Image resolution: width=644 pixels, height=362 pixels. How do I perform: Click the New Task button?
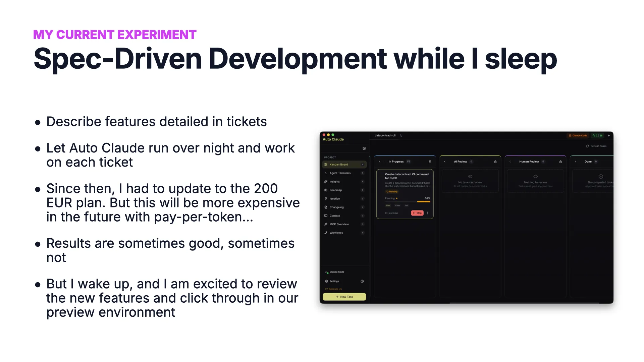point(344,297)
